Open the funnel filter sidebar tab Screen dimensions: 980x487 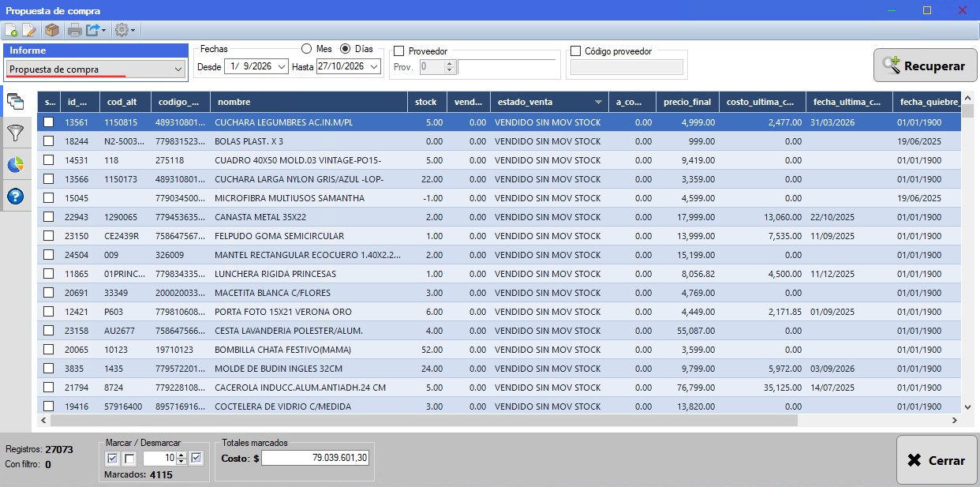click(x=15, y=133)
